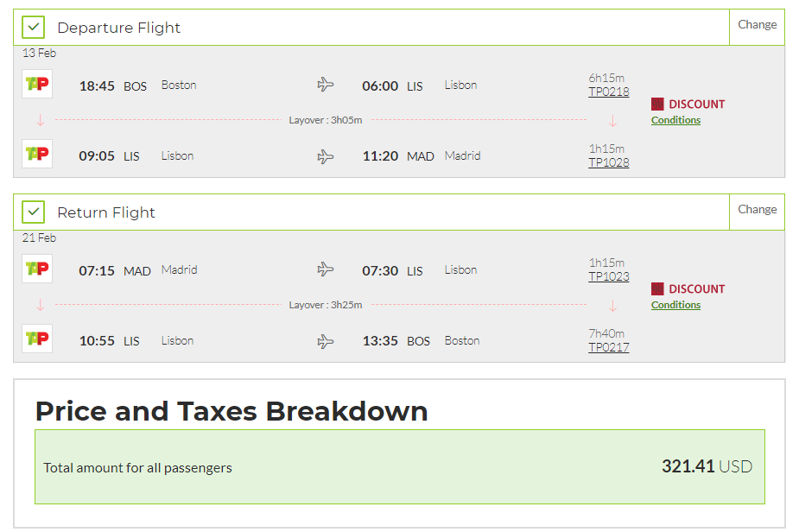Image resolution: width=799 pixels, height=532 pixels.
Task: Open Conditions link for return flight discount
Action: 675,305
